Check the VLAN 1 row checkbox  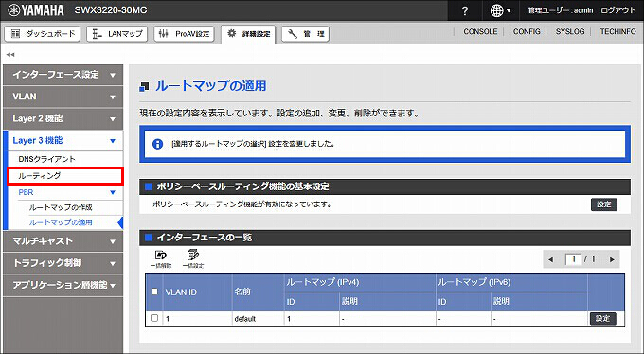(x=154, y=318)
